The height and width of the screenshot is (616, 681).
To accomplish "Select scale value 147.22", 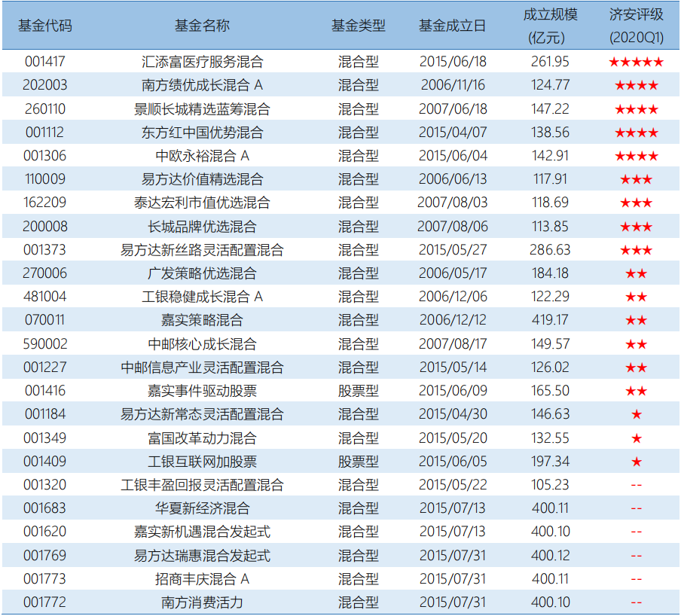I will pyautogui.click(x=550, y=108).
